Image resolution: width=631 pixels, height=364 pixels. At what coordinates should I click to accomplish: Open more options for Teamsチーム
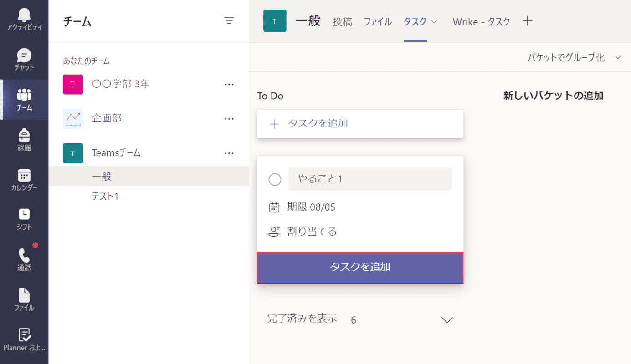pos(229,153)
